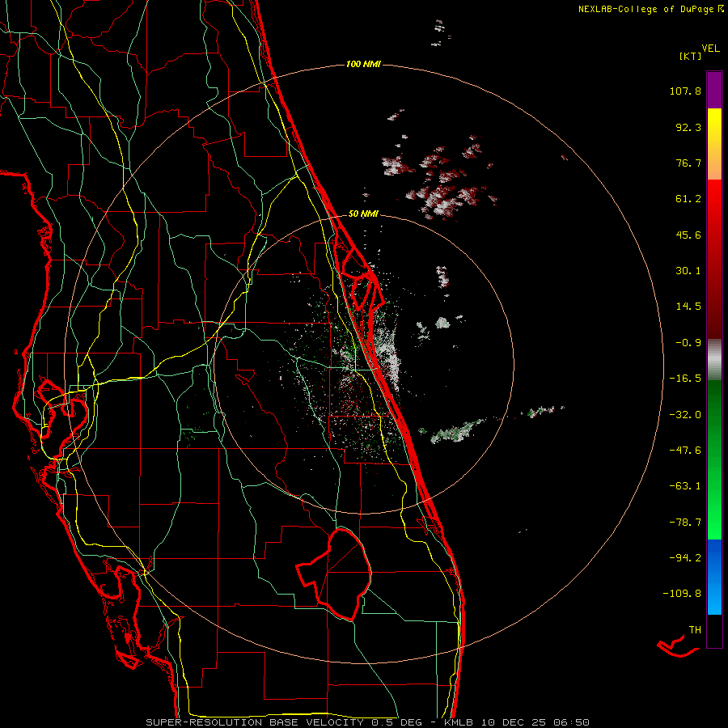
Task: Select the 92.3 value on velocity scale
Action: point(688,127)
